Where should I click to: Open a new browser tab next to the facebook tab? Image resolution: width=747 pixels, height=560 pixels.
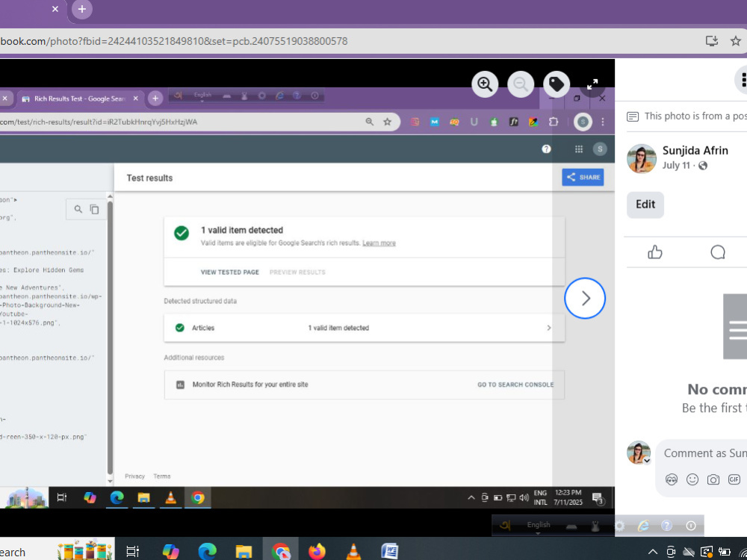pyautogui.click(x=82, y=9)
